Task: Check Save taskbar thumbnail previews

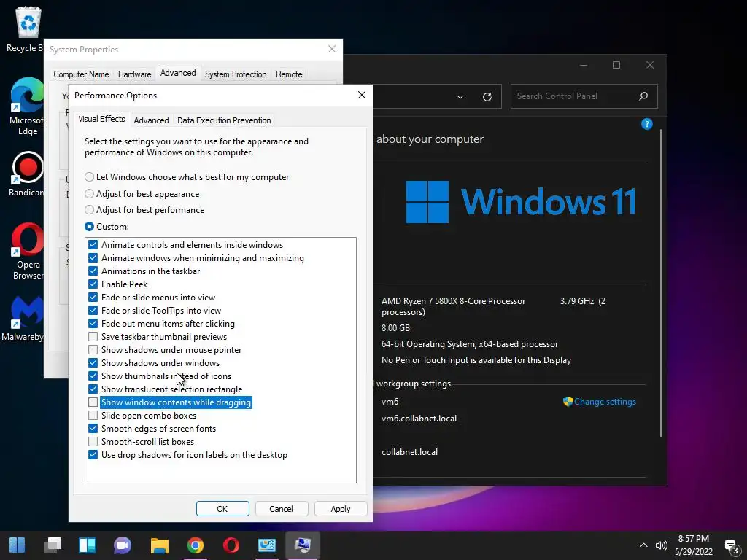Action: pyautogui.click(x=93, y=337)
